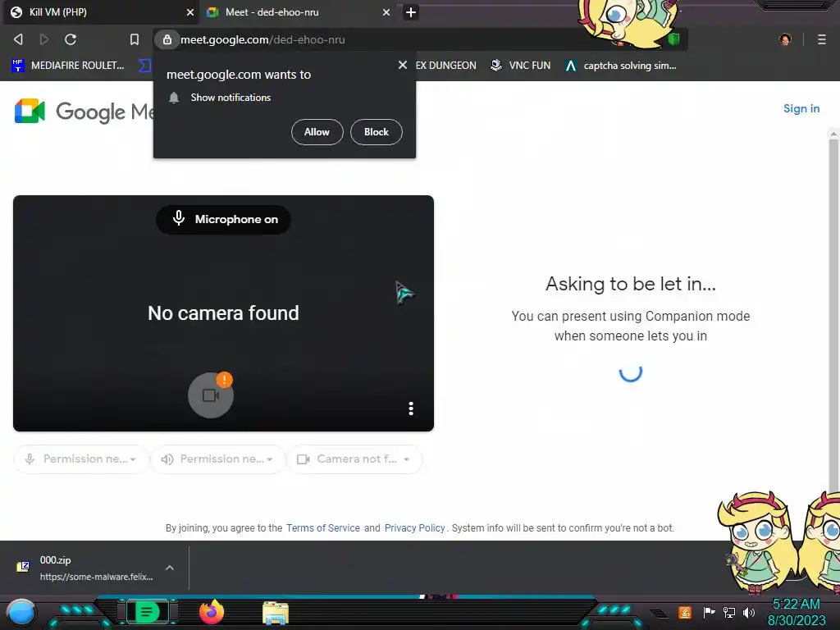Open the MEDIAFIRE ROULETTE bookmark
Viewport: 840px width, 630px height.
(x=68, y=66)
